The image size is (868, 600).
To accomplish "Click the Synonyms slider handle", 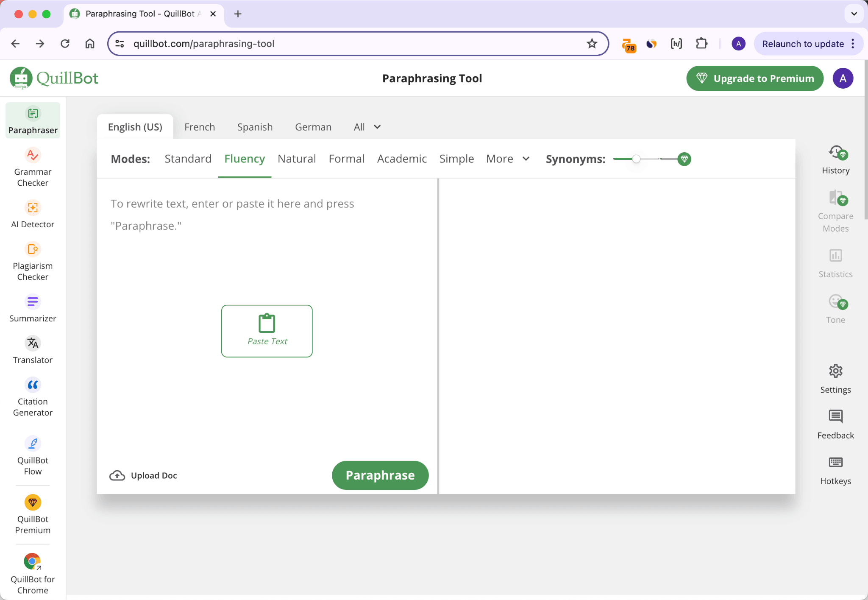I will pos(636,159).
